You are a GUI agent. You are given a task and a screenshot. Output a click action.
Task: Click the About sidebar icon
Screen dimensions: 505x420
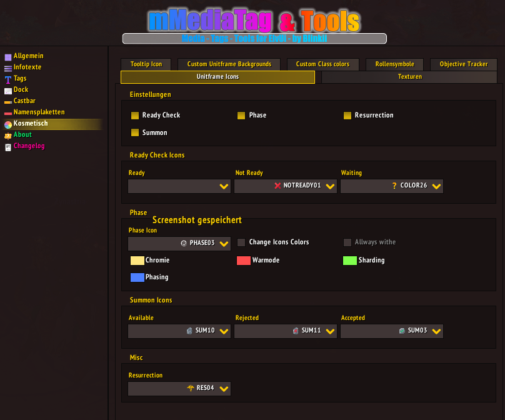click(x=8, y=136)
